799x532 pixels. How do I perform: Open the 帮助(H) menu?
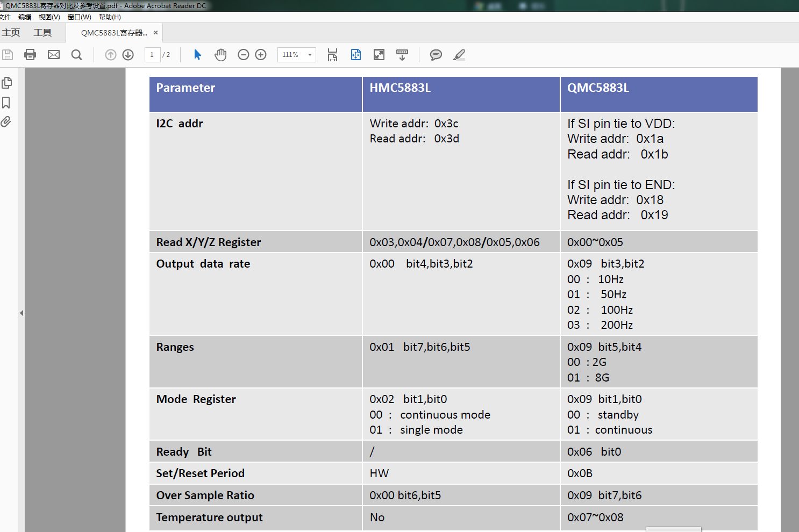coord(110,17)
